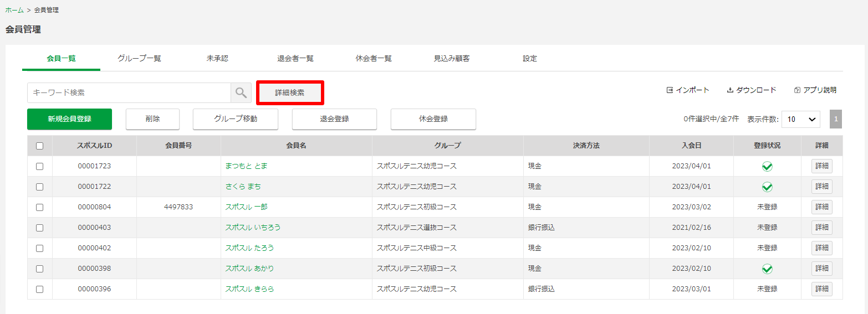
Task: Click page number 1 pagination box
Action: tap(836, 119)
